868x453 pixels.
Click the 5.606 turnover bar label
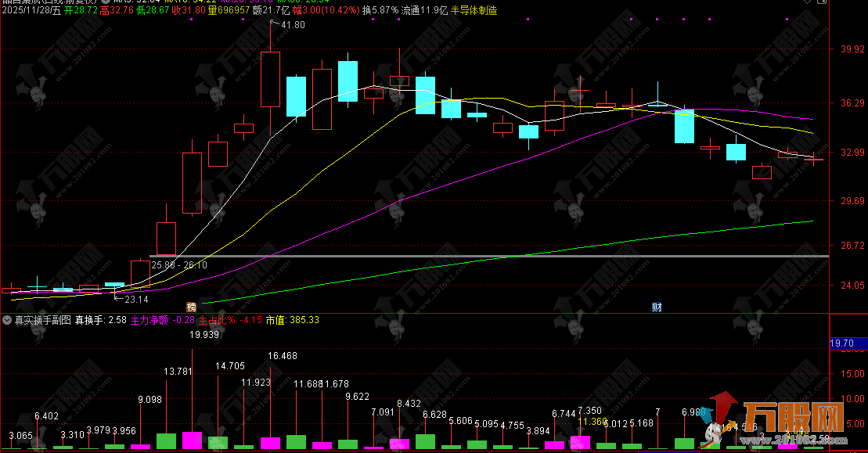pos(460,420)
